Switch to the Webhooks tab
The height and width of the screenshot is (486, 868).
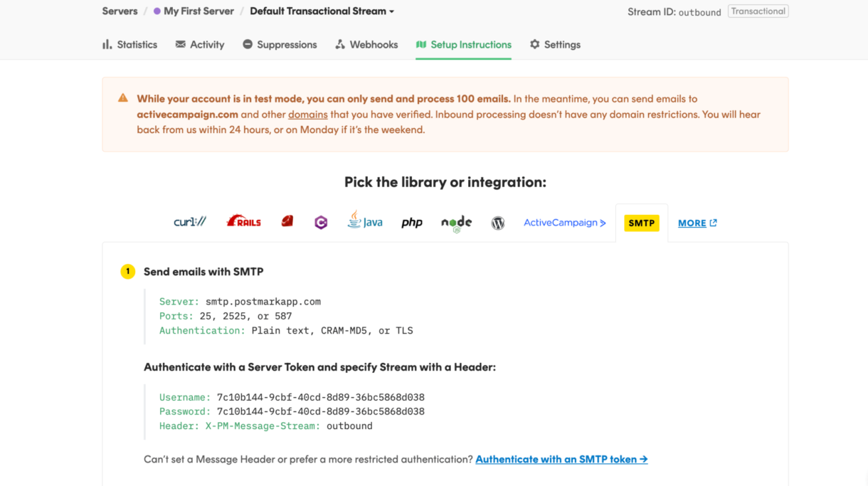366,44
